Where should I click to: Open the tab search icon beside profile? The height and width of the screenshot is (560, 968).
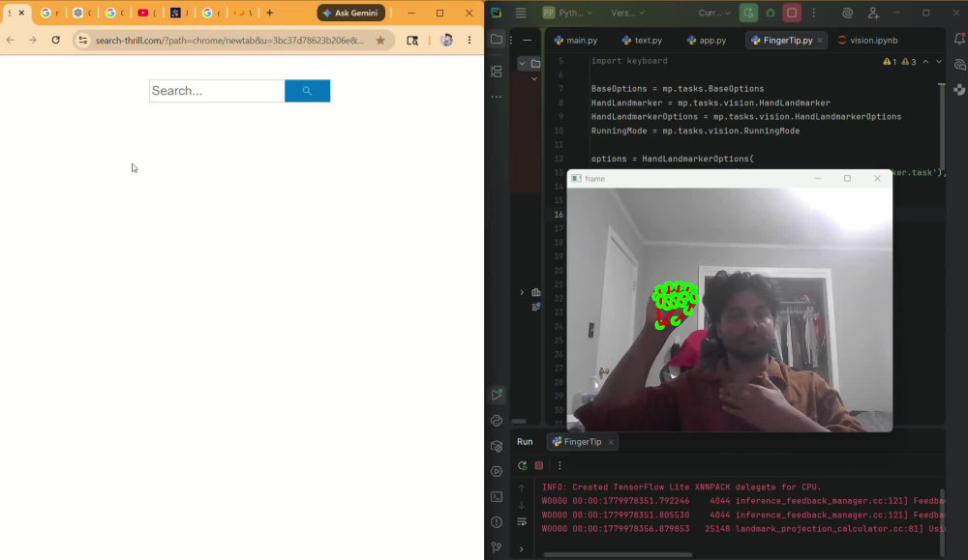click(412, 40)
